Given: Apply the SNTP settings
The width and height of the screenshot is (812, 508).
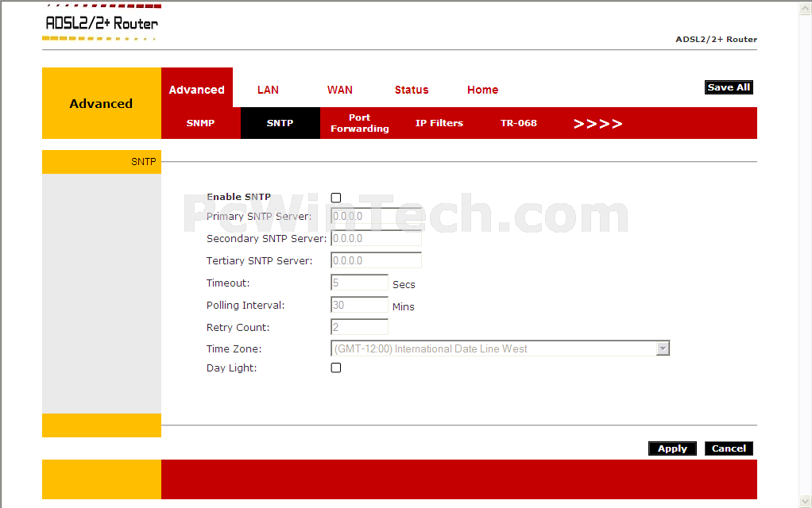Looking at the screenshot, I should point(672,448).
